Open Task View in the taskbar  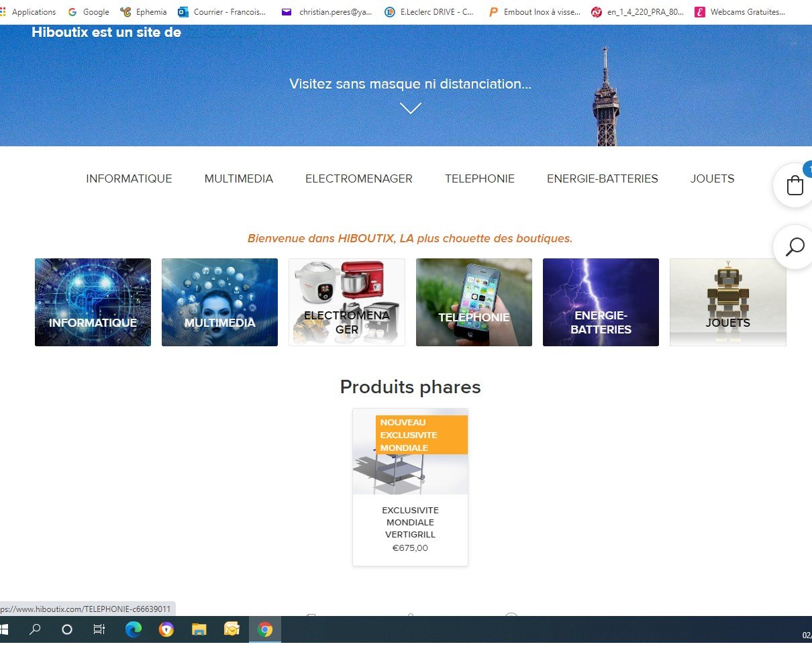coord(99,629)
